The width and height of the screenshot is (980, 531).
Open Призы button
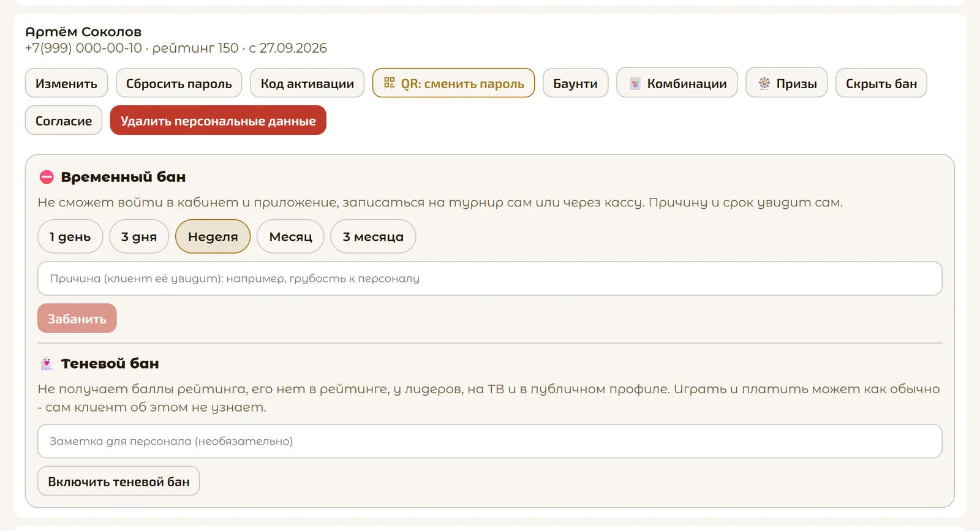point(786,83)
